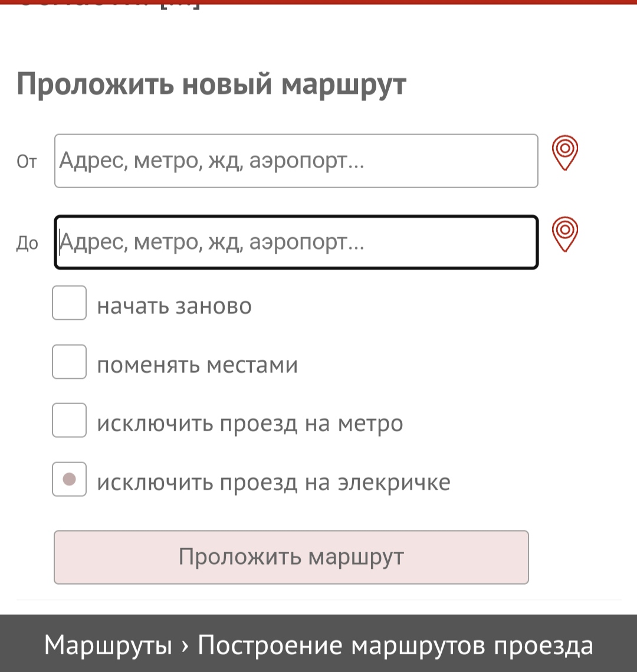Click into the До address input field

(x=296, y=242)
